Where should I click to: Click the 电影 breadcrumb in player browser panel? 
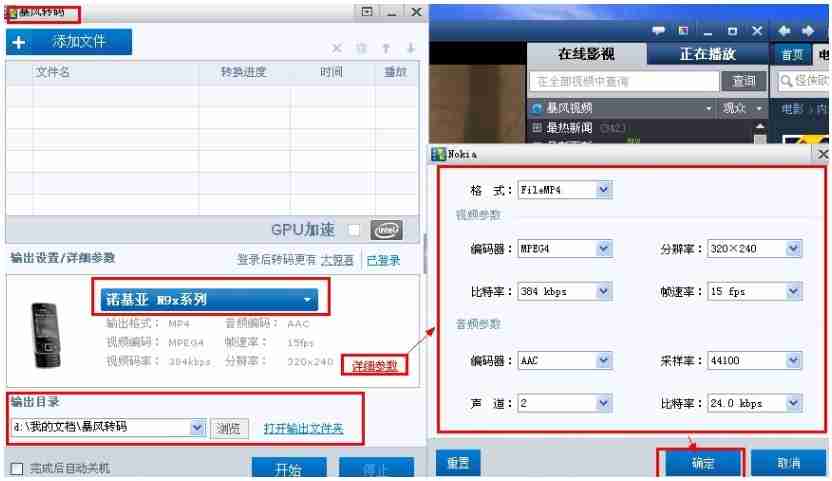[792, 109]
